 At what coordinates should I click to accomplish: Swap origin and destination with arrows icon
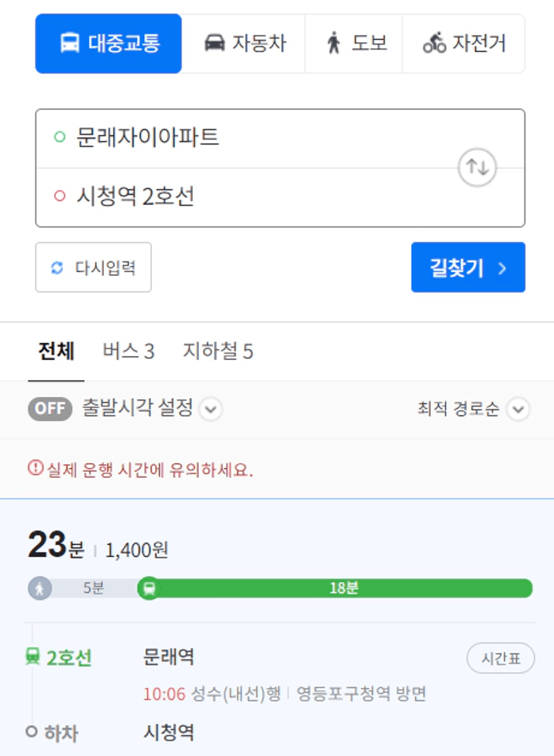(x=477, y=168)
